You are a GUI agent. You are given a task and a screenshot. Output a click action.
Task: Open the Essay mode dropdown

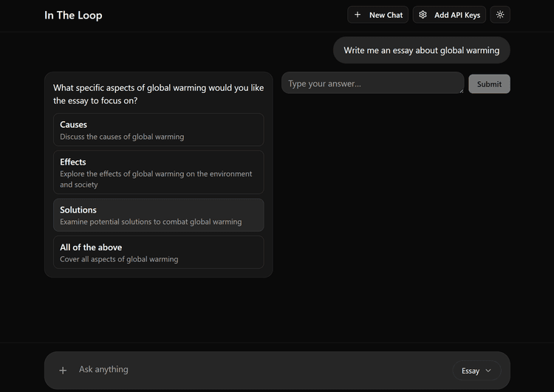click(476, 371)
